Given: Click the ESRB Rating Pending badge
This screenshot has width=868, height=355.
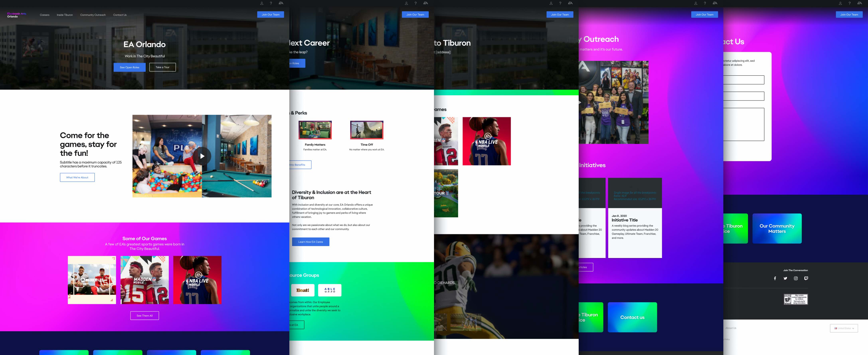Looking at the screenshot, I should [796, 299].
